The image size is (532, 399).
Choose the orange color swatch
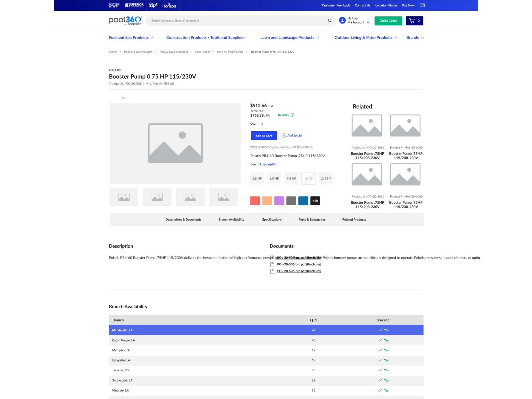(x=267, y=201)
